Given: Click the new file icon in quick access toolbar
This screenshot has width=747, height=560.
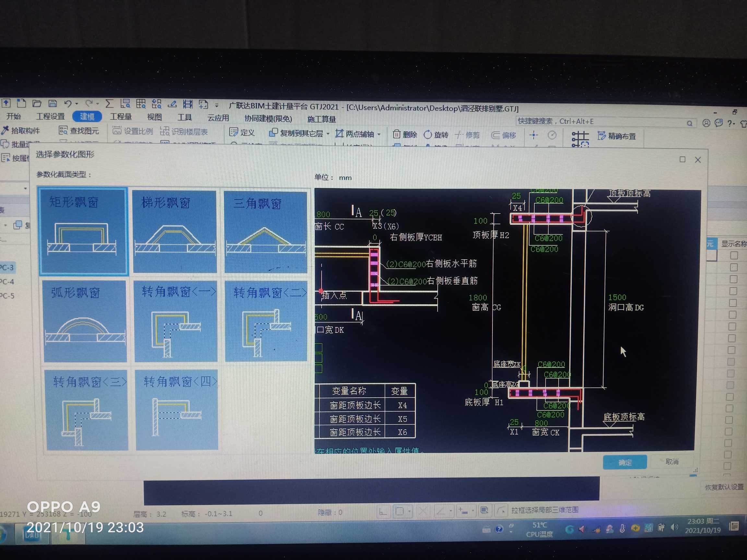Looking at the screenshot, I should 21,103.
